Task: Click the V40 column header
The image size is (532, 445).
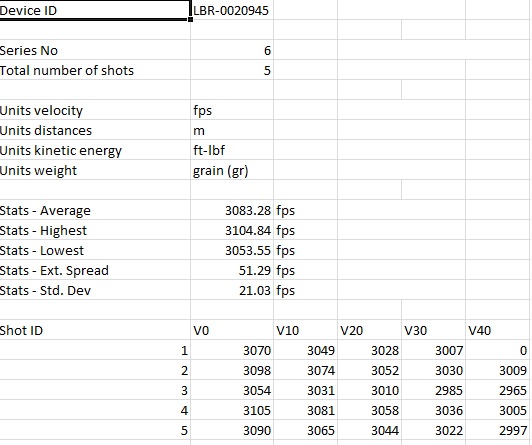Action: pyautogui.click(x=498, y=330)
